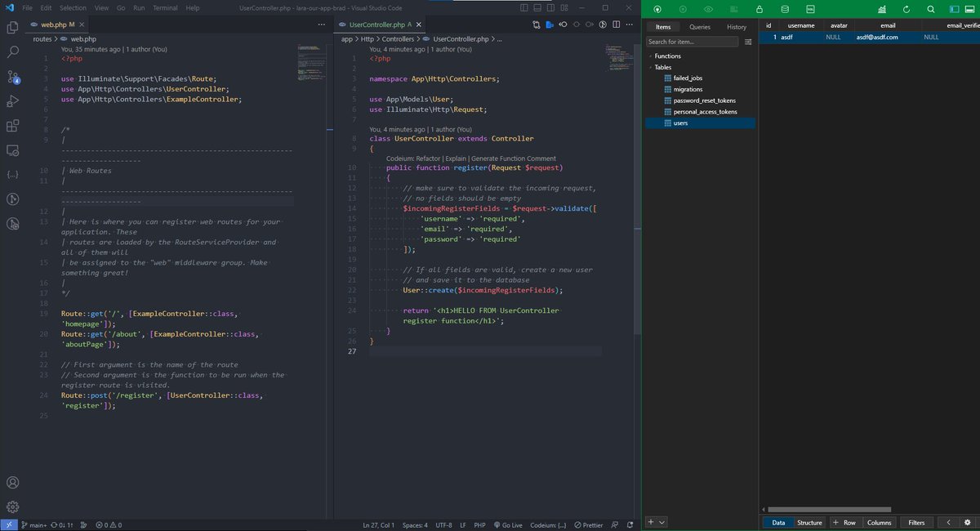Open the Manage gear in VS Code
This screenshot has width=980, height=531.
tap(12, 507)
